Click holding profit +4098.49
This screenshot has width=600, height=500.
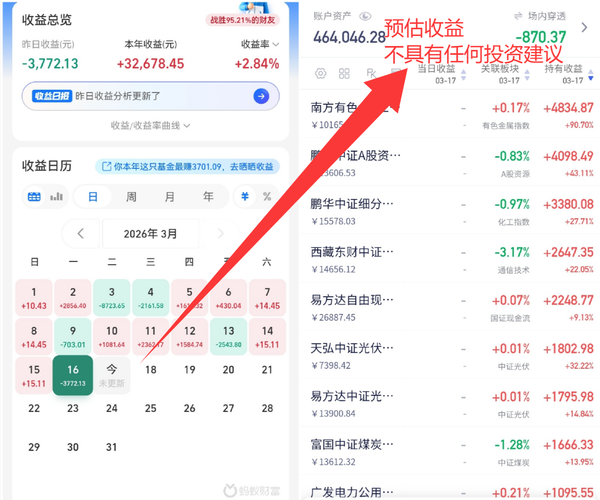[568, 156]
